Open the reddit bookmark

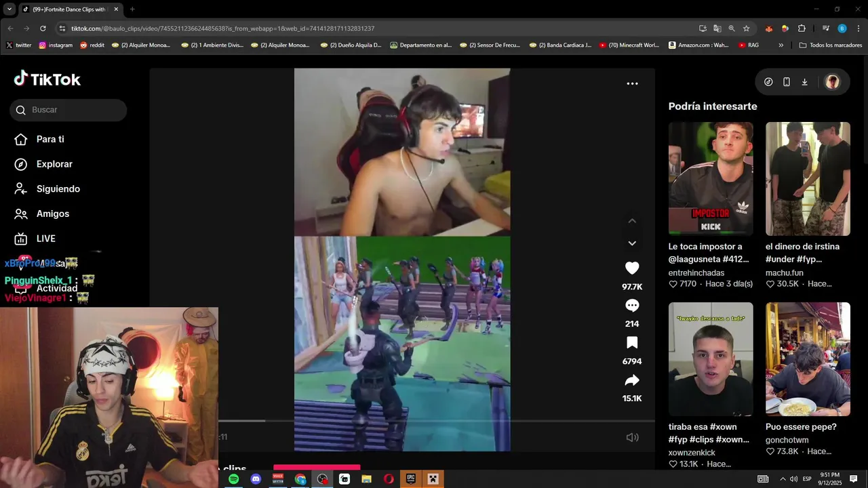(92, 45)
